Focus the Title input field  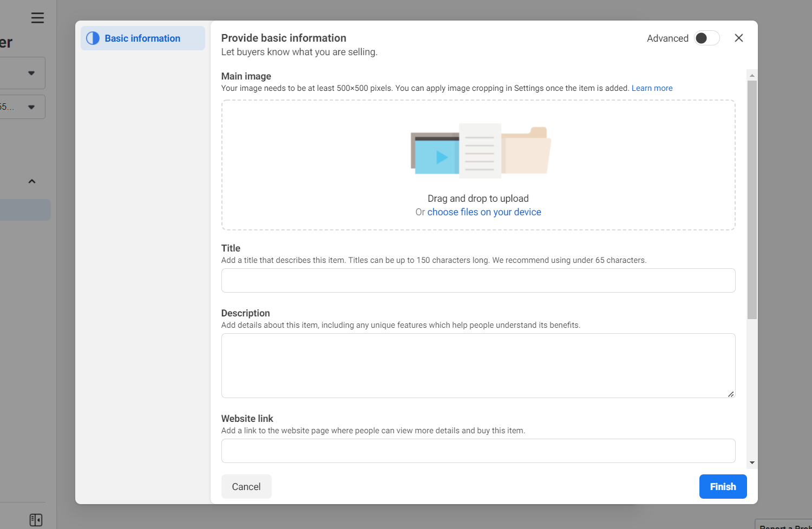pyautogui.click(x=478, y=281)
